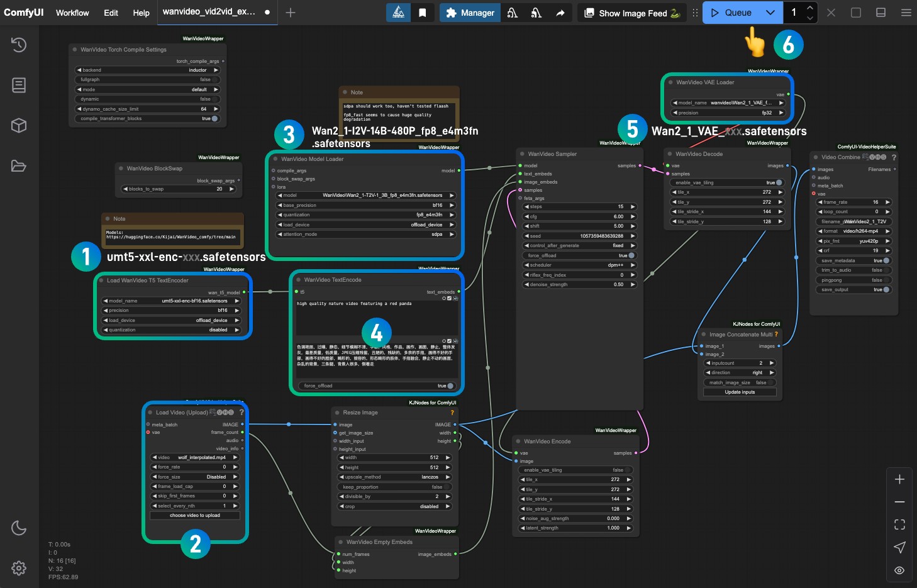Click Update inputs button
The height and width of the screenshot is (588, 917).
740,392
